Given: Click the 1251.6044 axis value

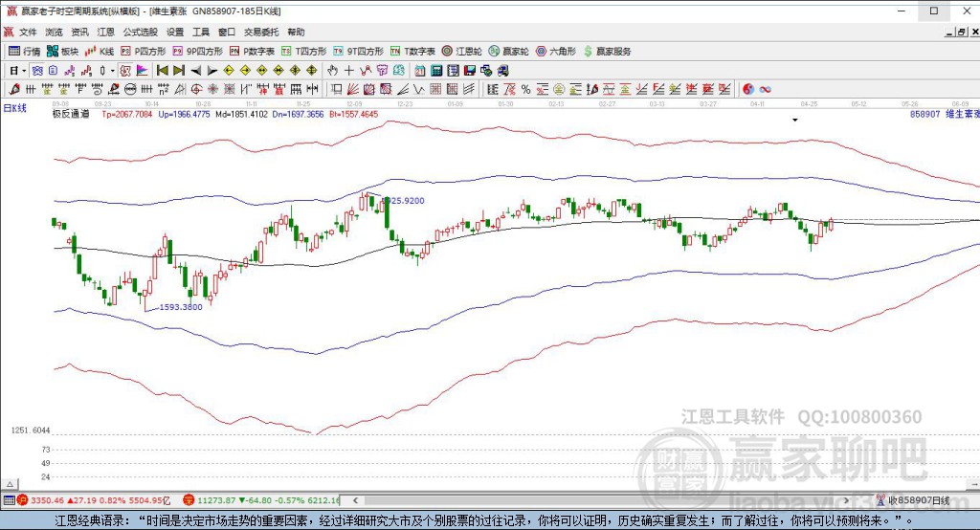Looking at the screenshot, I should click(31, 431).
